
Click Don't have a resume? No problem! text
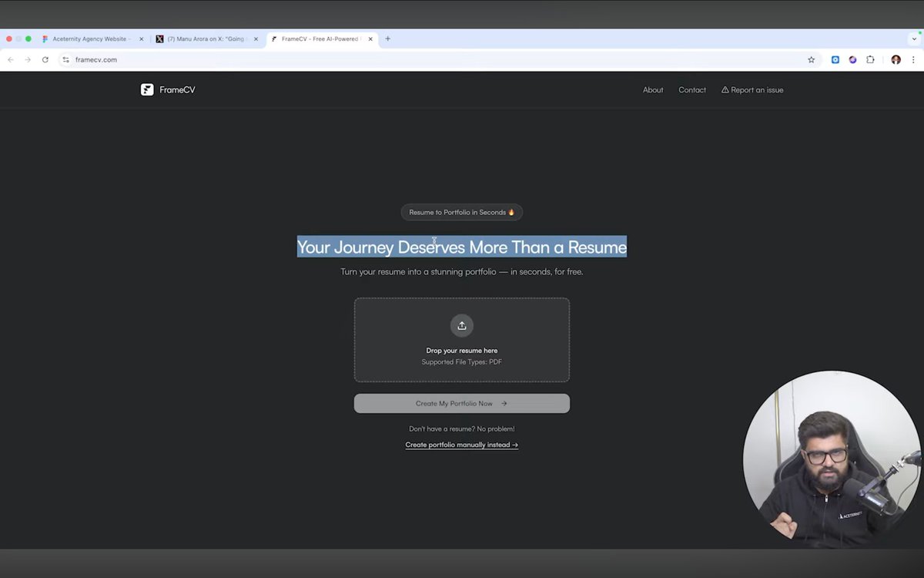pyautogui.click(x=462, y=428)
